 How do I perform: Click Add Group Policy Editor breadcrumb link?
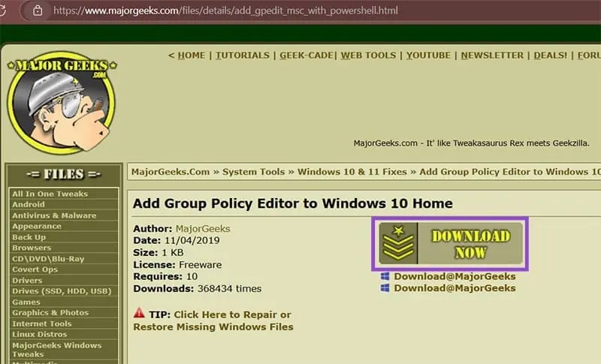click(510, 172)
